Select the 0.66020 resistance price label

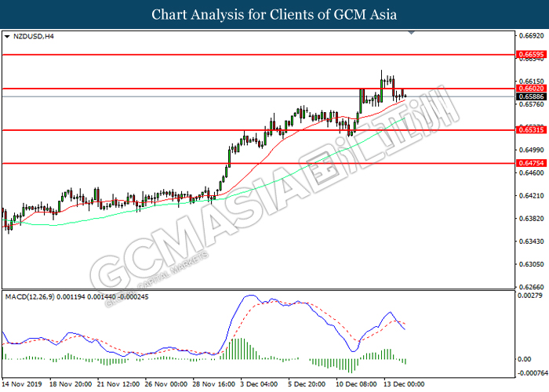(x=531, y=89)
